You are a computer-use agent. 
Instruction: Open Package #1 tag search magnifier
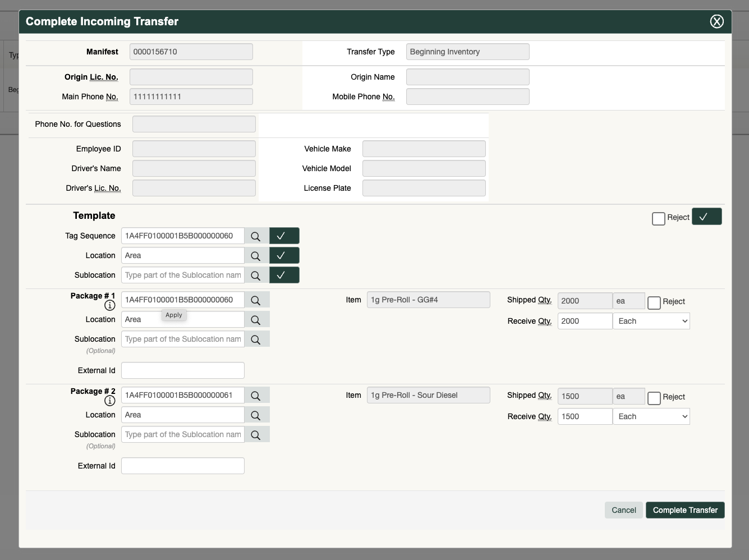256,300
